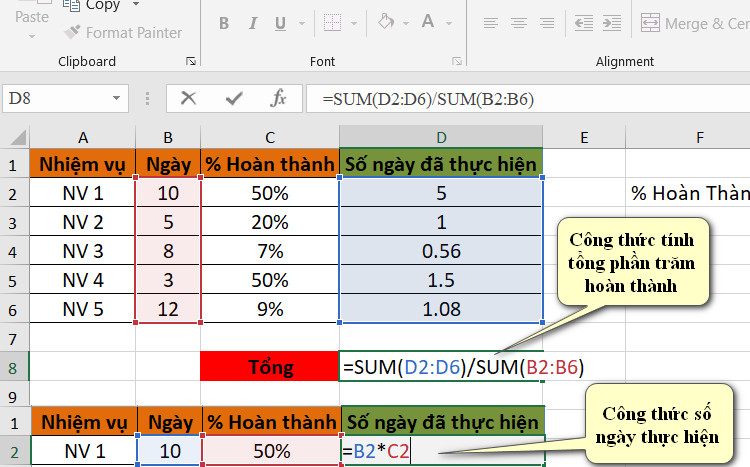Click the comment 'Công thức số ngày thực hiện'
The image size is (750, 467).
click(658, 425)
